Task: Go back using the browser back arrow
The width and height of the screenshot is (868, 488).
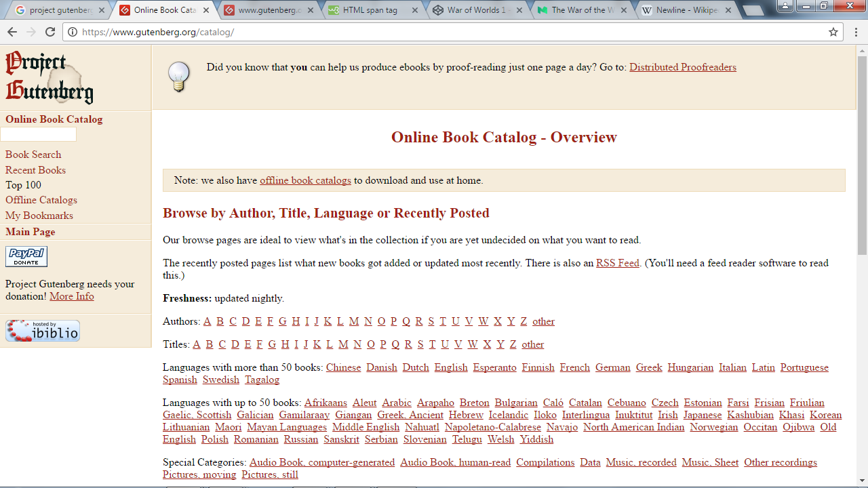Action: 12,32
